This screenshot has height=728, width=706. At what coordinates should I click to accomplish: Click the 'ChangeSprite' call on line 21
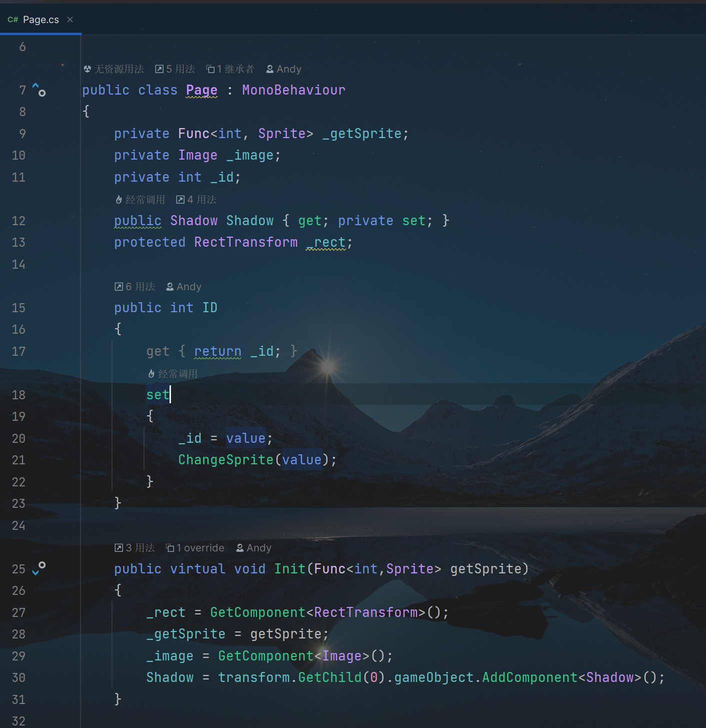pos(226,460)
